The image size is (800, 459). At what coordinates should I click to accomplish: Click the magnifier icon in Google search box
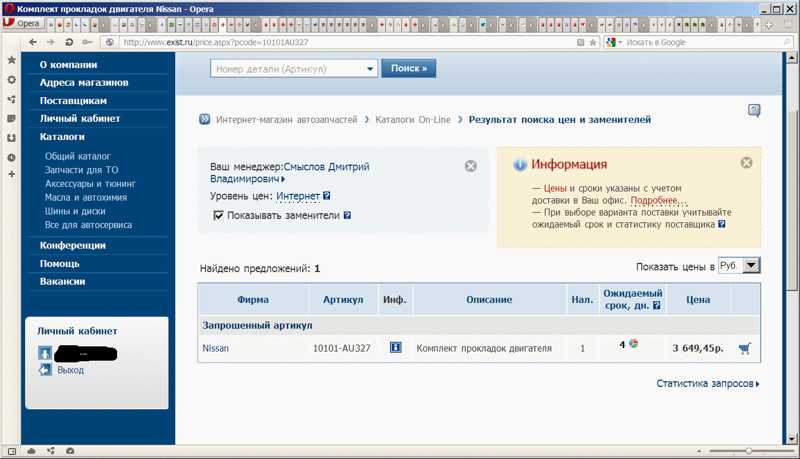[787, 42]
